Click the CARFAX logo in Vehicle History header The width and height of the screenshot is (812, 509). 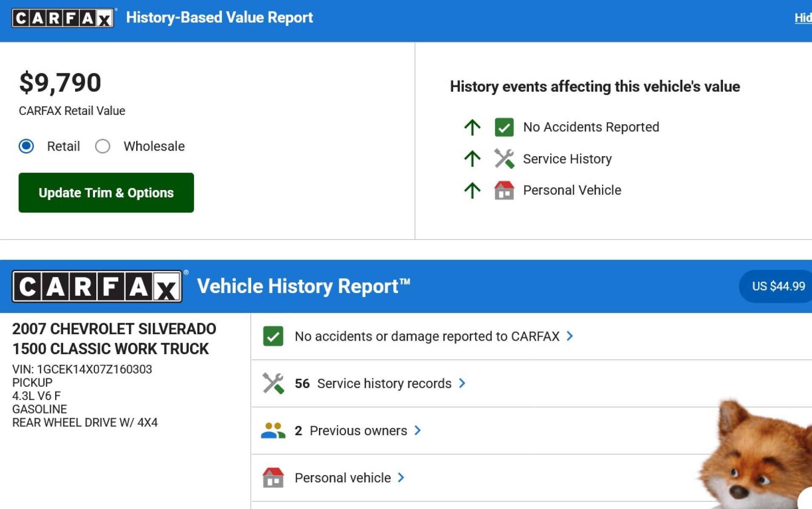coord(97,286)
